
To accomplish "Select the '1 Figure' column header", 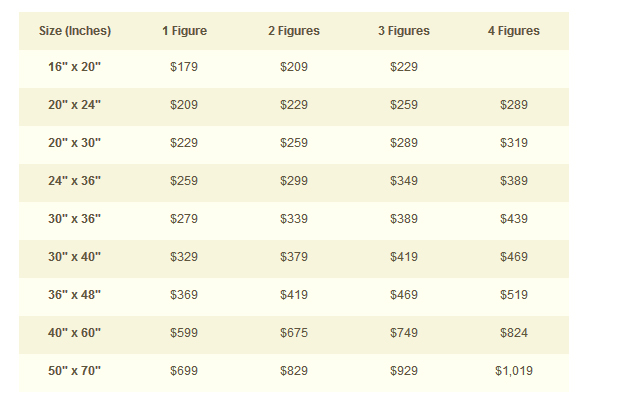I will click(x=184, y=31).
